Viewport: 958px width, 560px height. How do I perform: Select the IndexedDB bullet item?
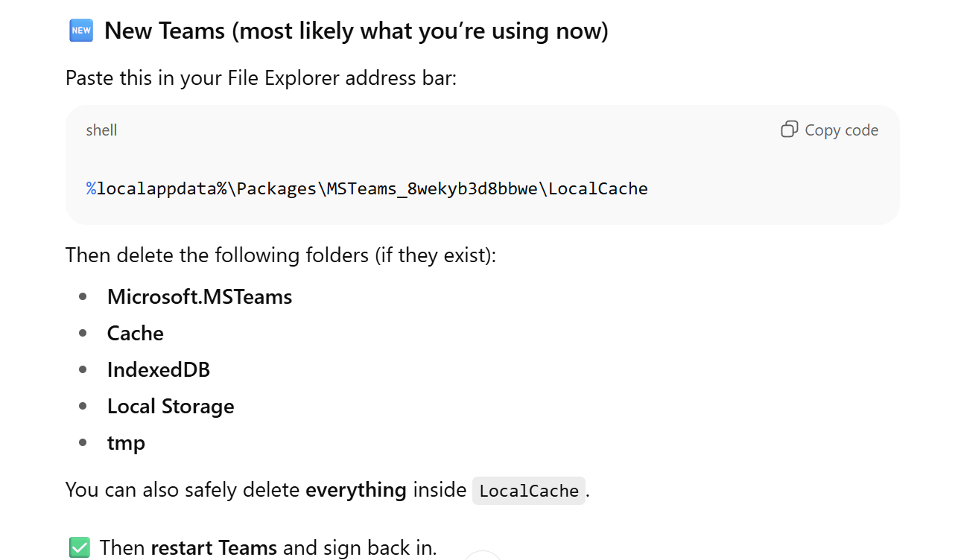[159, 370]
